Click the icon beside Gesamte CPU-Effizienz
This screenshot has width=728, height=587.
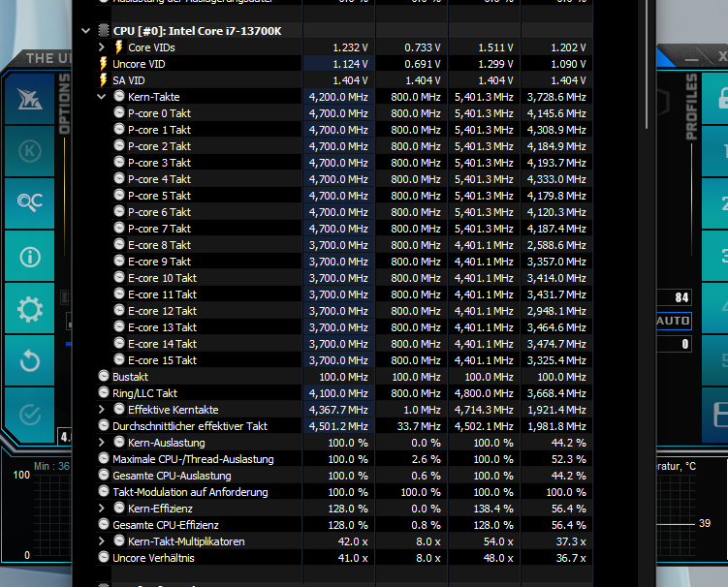point(104,524)
